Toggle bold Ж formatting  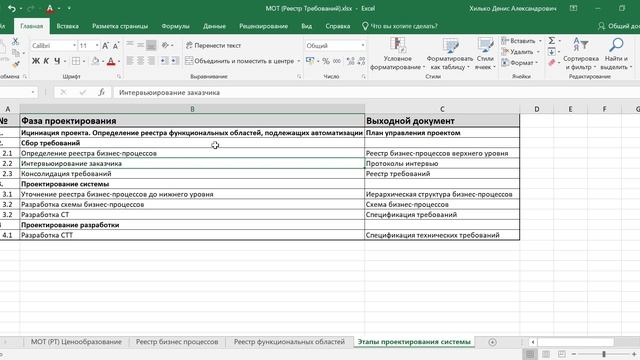pyautogui.click(x=36, y=61)
